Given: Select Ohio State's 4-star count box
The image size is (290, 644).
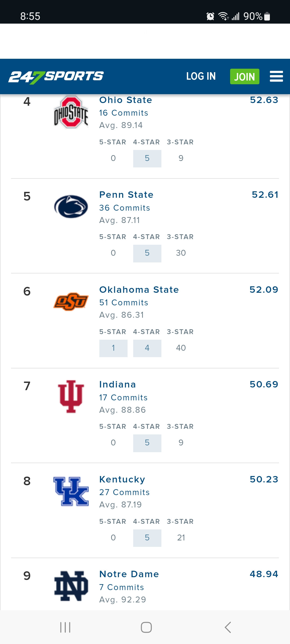Looking at the screenshot, I should [x=147, y=158].
